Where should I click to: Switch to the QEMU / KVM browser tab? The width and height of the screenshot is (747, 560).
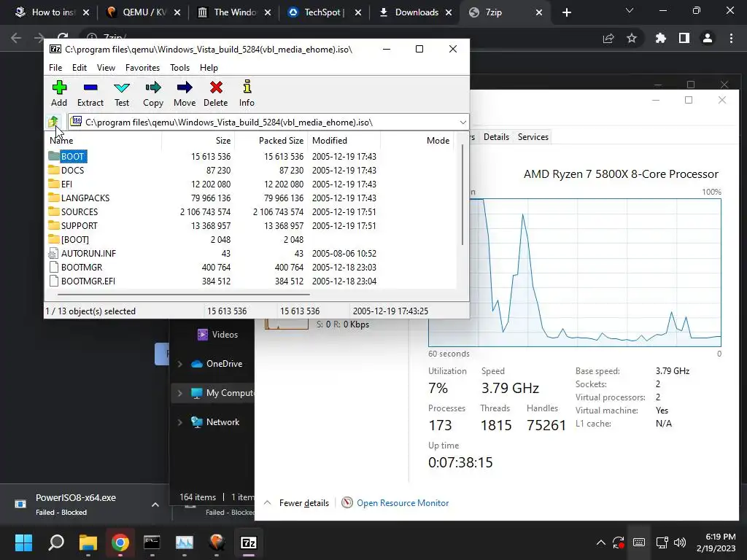[142, 12]
